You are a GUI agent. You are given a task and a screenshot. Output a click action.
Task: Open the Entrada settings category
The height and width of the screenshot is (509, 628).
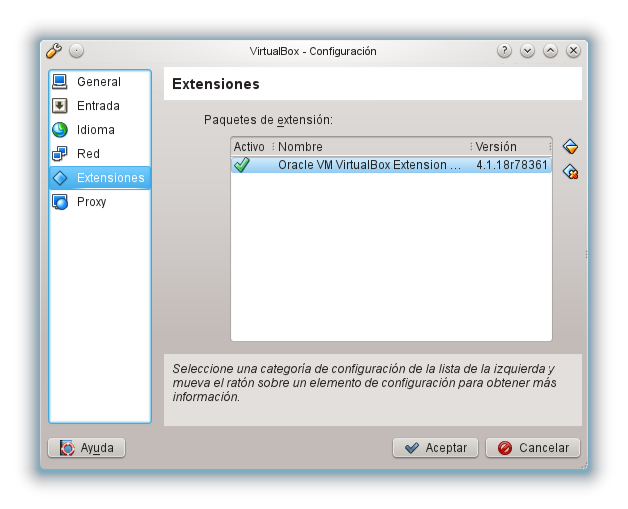(100, 106)
